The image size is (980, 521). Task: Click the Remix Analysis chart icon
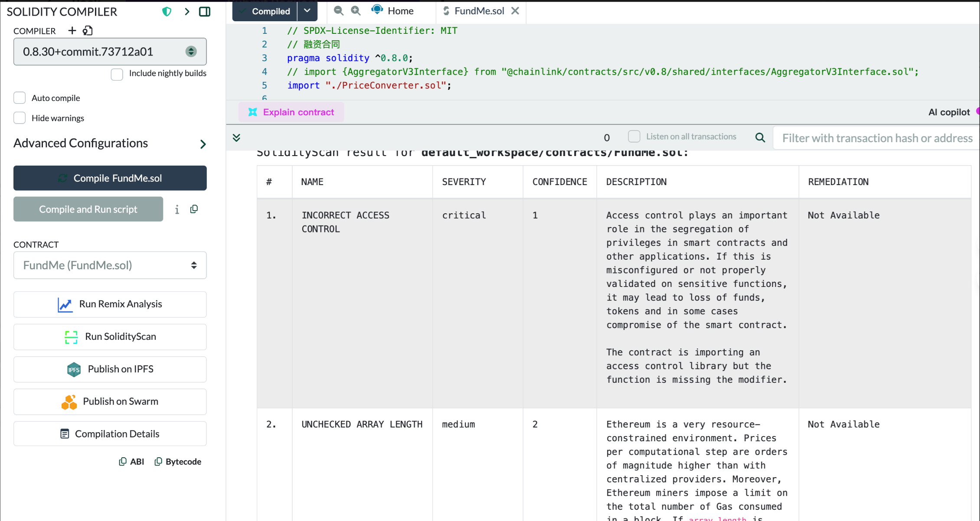65,305
